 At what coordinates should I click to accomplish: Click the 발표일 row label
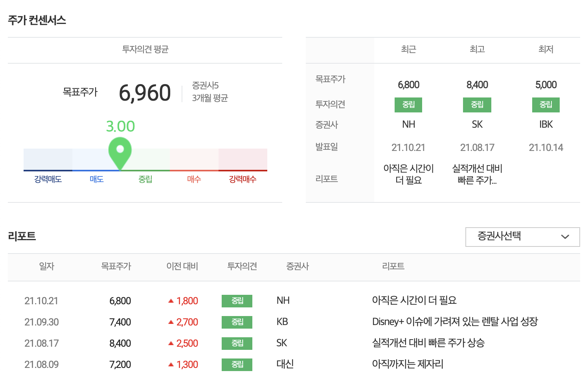tap(327, 147)
